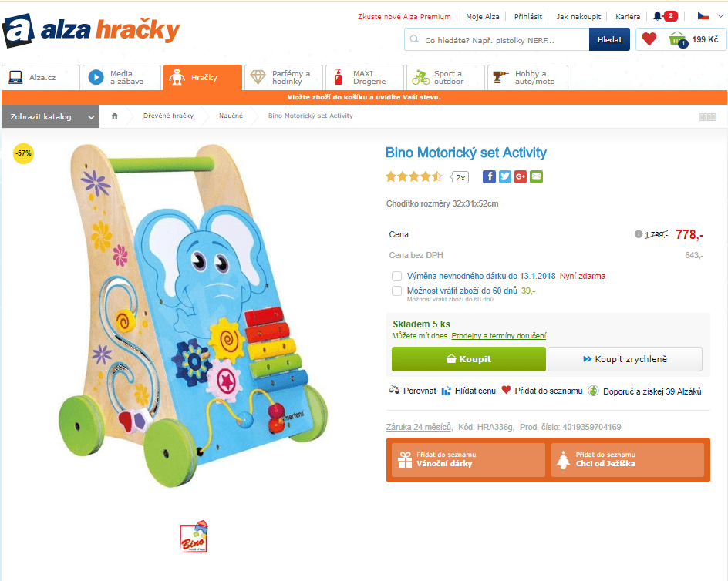Open the notifications bell icon

tap(657, 16)
